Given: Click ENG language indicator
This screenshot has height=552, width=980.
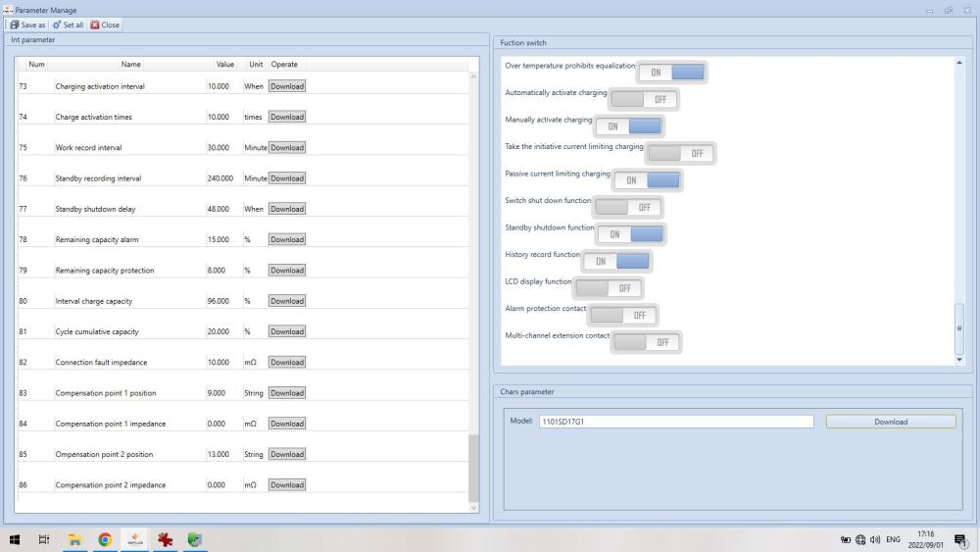Looking at the screenshot, I should [893, 539].
